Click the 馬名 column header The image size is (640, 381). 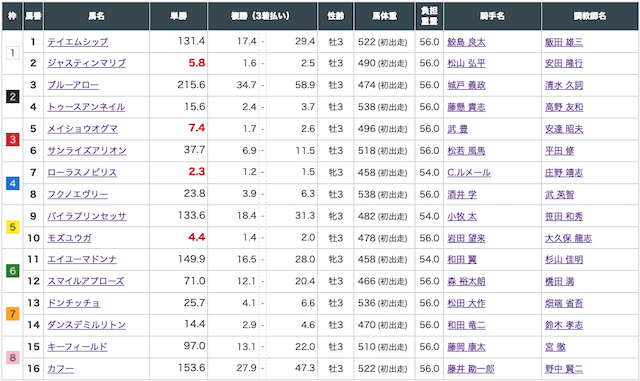(x=96, y=16)
